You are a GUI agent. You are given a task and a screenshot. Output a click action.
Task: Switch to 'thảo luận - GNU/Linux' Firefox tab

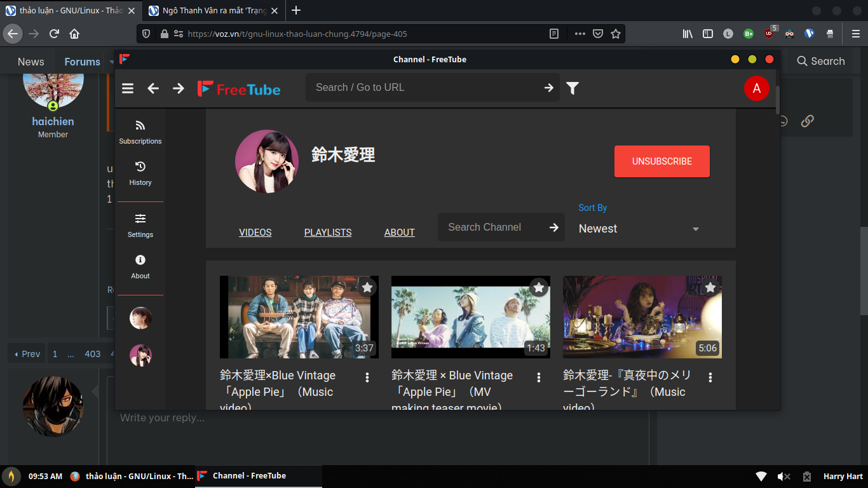coord(71,11)
